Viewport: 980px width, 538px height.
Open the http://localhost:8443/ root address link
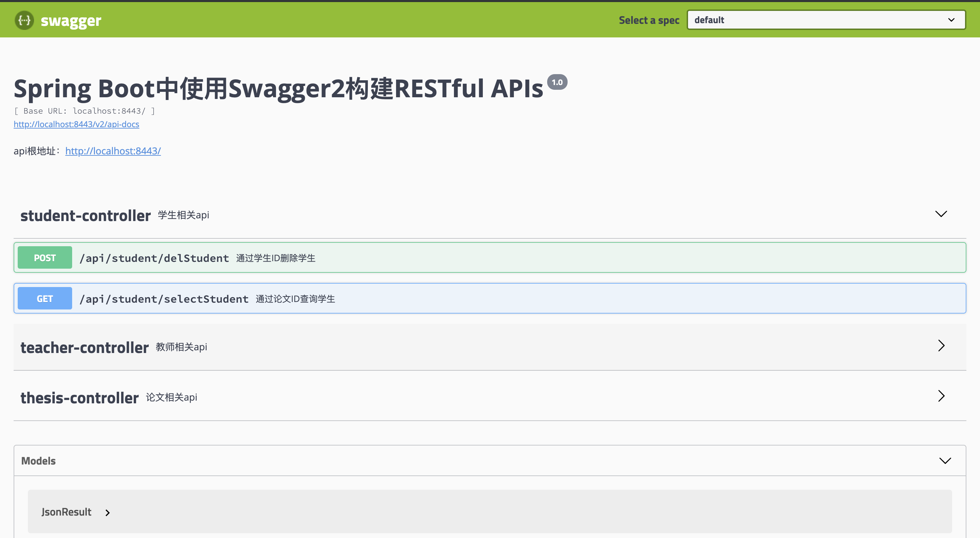pos(113,151)
